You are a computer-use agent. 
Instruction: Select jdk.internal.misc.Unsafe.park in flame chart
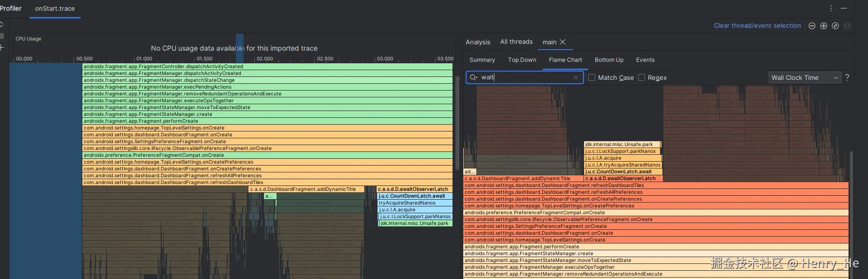click(622, 145)
